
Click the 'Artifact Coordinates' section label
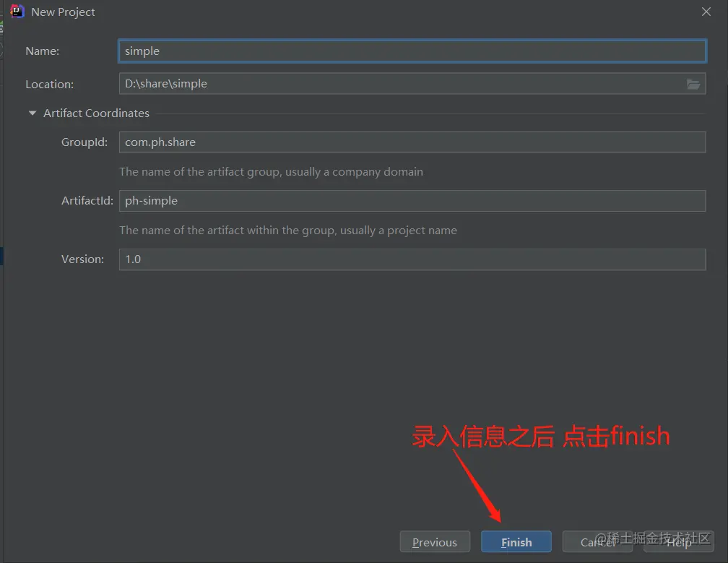pyautogui.click(x=96, y=113)
